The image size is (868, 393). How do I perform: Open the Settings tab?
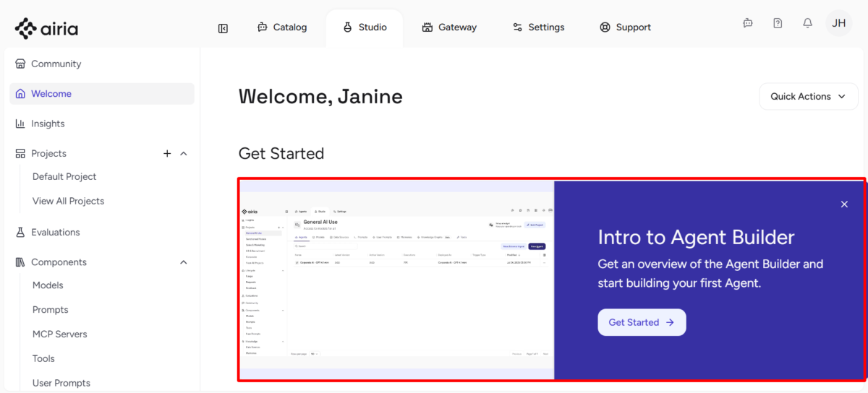tap(538, 27)
